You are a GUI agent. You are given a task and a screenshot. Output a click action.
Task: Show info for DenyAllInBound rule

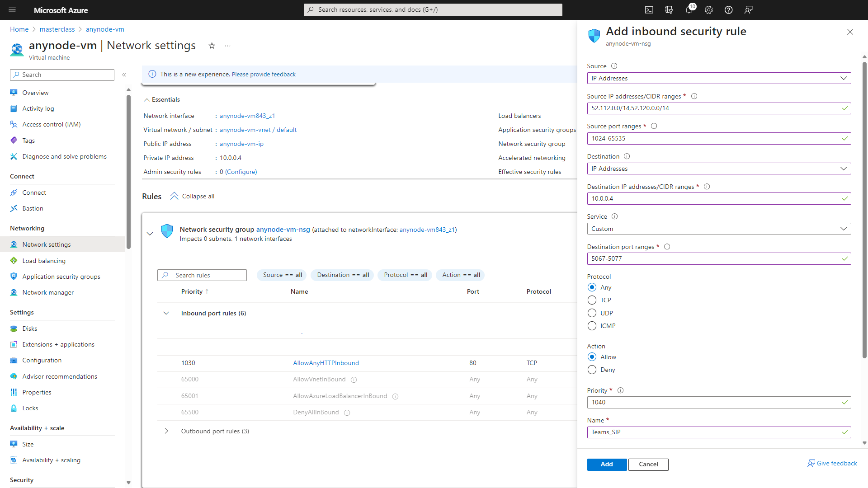tap(347, 413)
